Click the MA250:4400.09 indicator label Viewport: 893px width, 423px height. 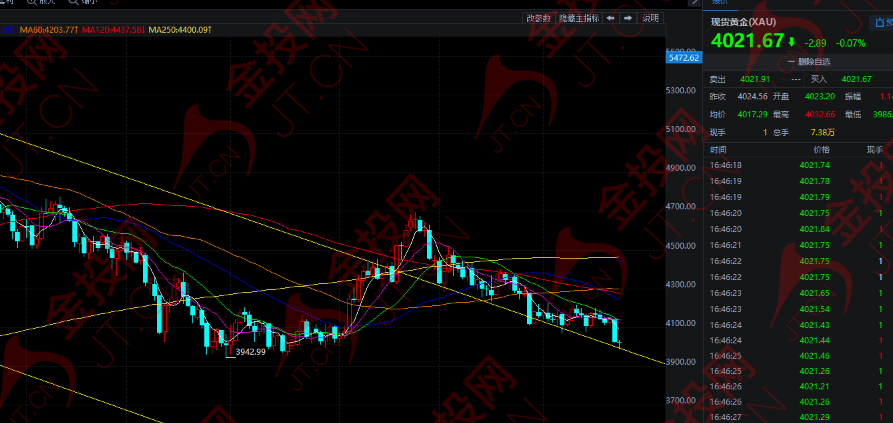(x=180, y=29)
